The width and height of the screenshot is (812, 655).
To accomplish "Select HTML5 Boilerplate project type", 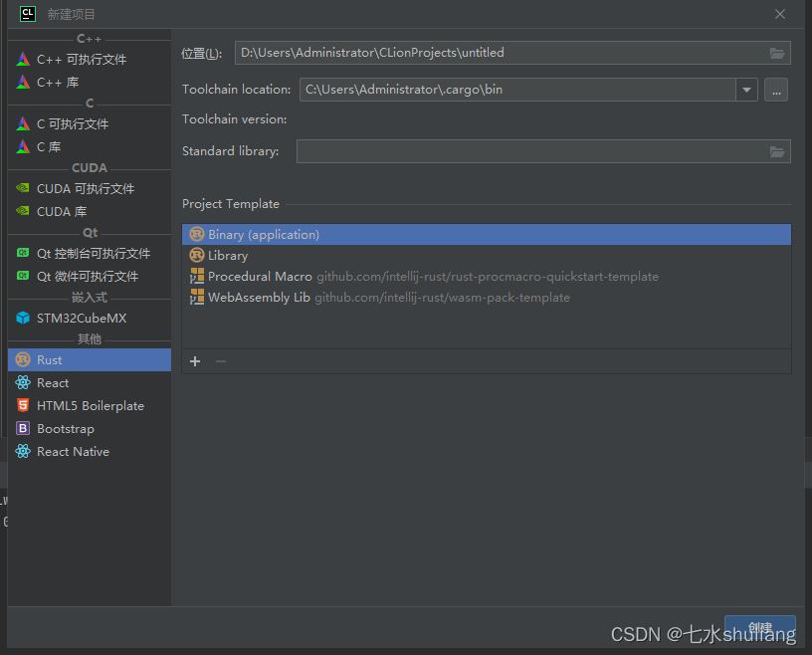I will (x=90, y=406).
